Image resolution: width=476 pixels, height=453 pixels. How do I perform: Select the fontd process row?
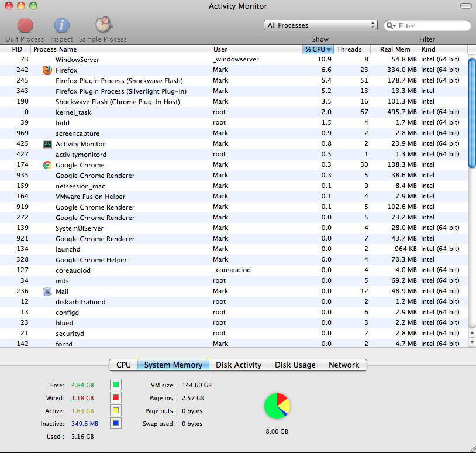(234, 344)
